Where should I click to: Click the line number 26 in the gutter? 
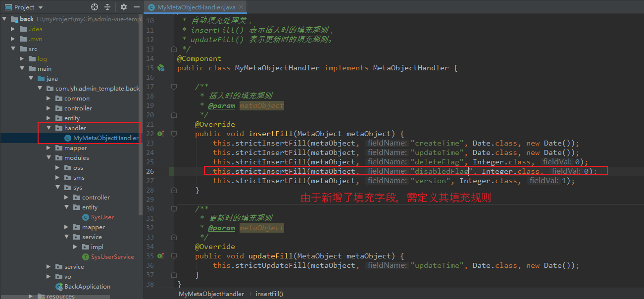click(x=150, y=171)
